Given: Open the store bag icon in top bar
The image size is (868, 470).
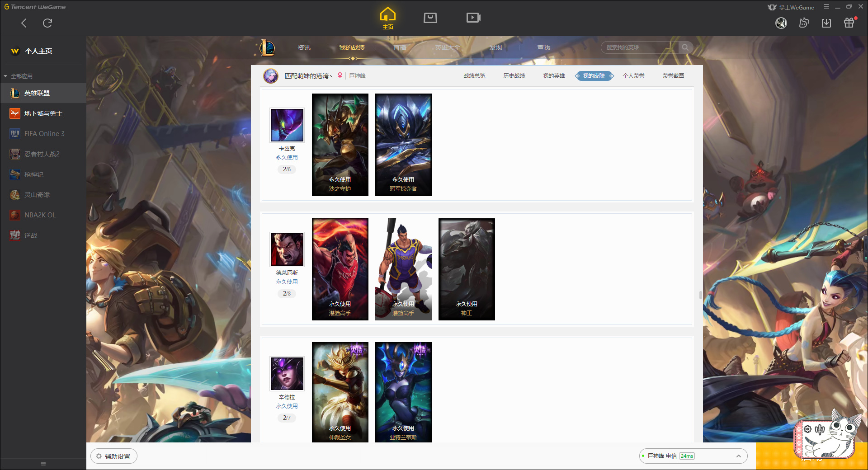Looking at the screenshot, I should point(430,18).
